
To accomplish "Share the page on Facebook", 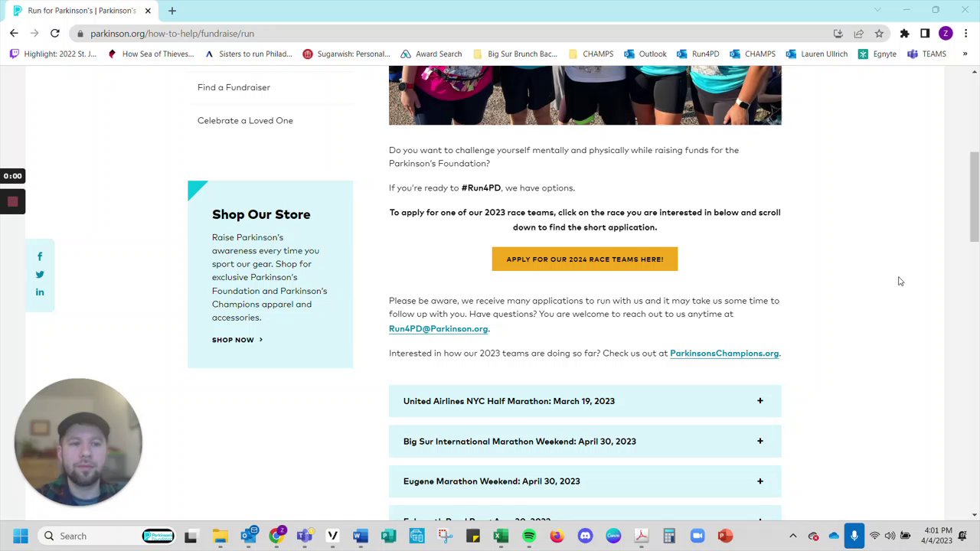I will pos(40,256).
